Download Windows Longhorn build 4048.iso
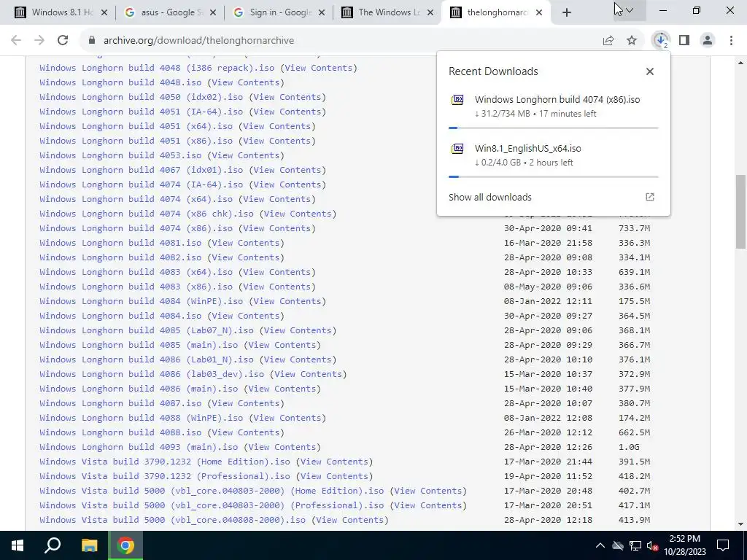747x560 pixels. [x=120, y=82]
